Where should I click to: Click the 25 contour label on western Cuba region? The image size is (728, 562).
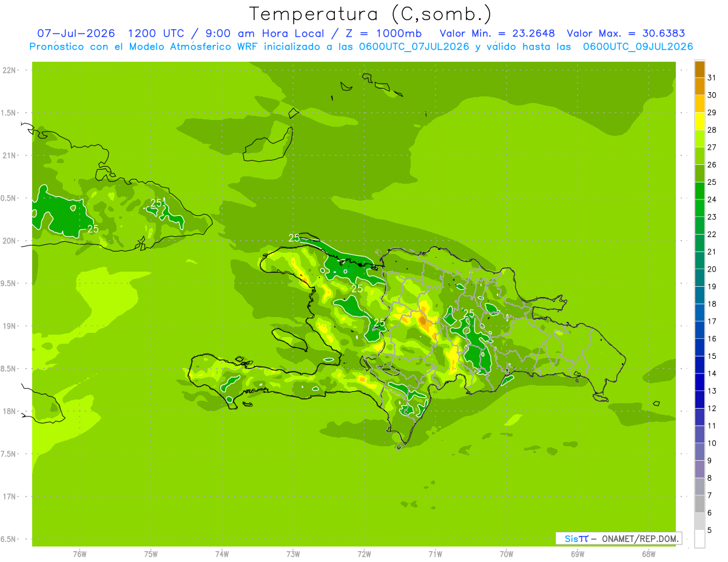pyautogui.click(x=93, y=229)
